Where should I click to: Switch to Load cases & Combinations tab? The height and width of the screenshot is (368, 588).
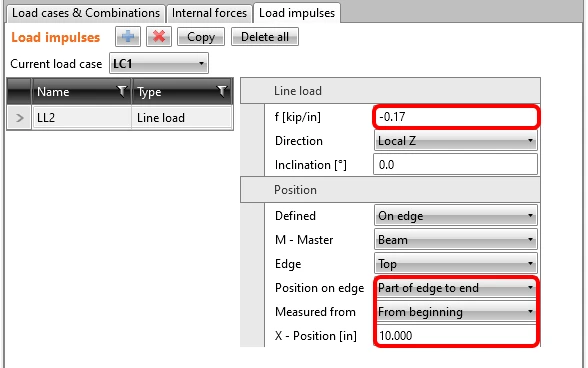86,13
